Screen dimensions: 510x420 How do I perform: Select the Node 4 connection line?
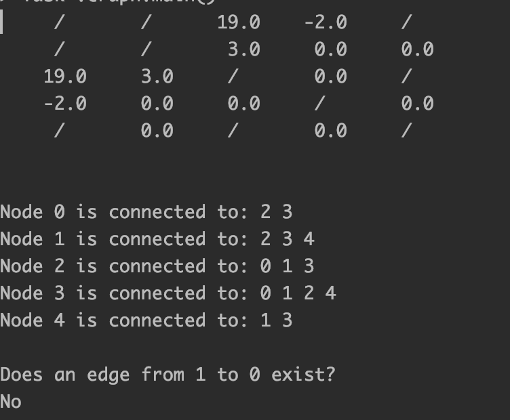pyautogui.click(x=146, y=320)
